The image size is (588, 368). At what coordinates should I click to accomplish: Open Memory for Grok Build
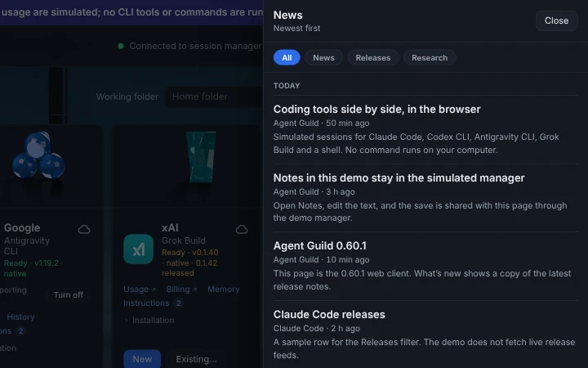click(x=224, y=289)
